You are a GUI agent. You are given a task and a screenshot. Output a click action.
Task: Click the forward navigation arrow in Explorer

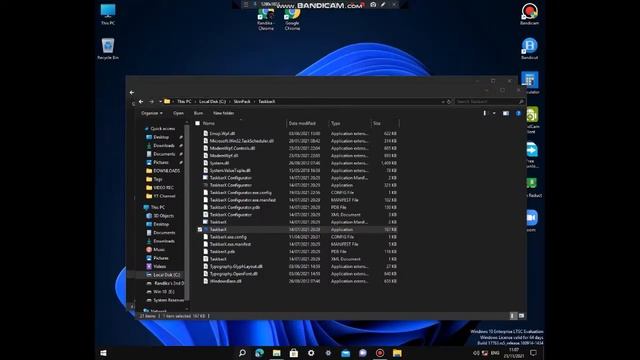point(152,102)
